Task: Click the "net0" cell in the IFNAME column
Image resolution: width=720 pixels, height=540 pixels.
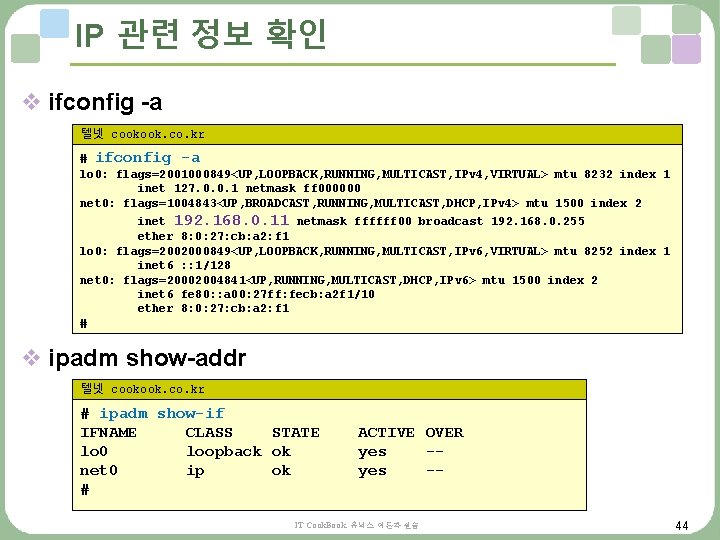Action: click(99, 471)
